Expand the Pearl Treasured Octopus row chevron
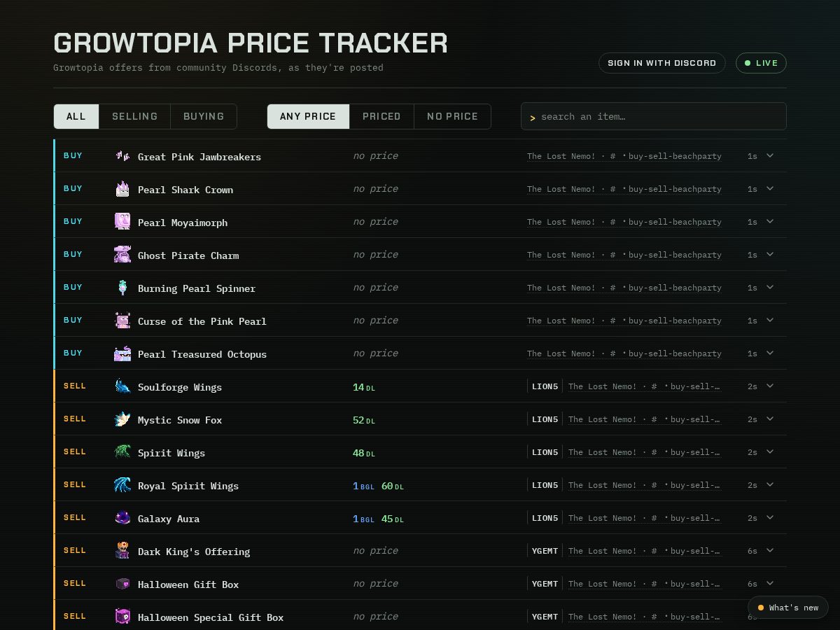Viewport: 840px width, 630px height. click(770, 353)
